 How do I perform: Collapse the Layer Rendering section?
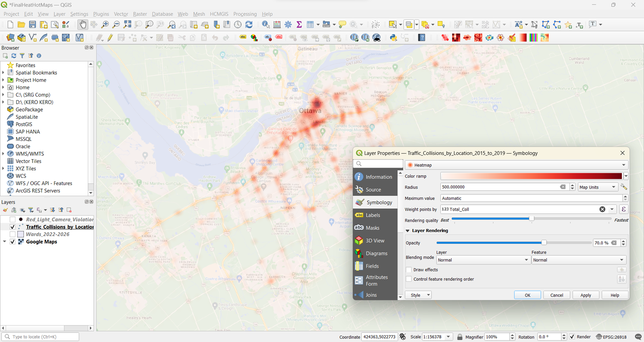[x=408, y=231]
